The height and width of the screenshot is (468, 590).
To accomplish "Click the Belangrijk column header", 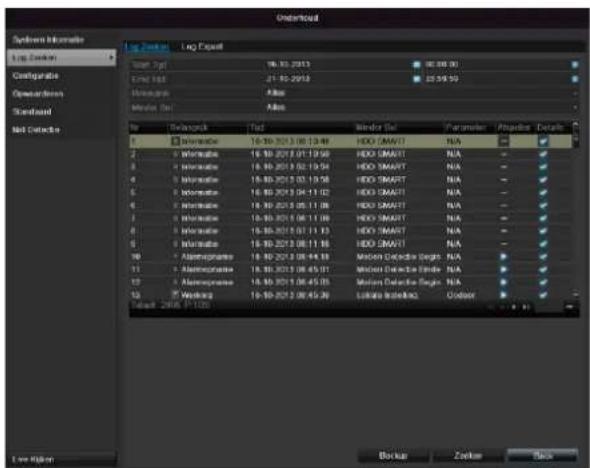I will 189,128.
